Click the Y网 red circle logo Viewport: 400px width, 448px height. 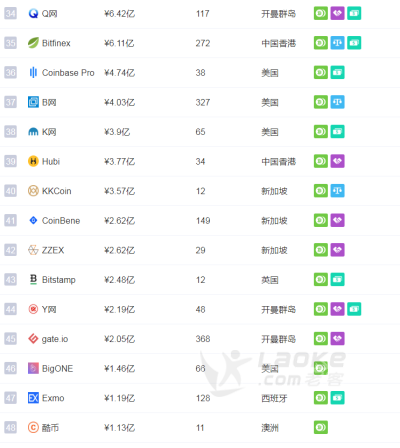[33, 309]
